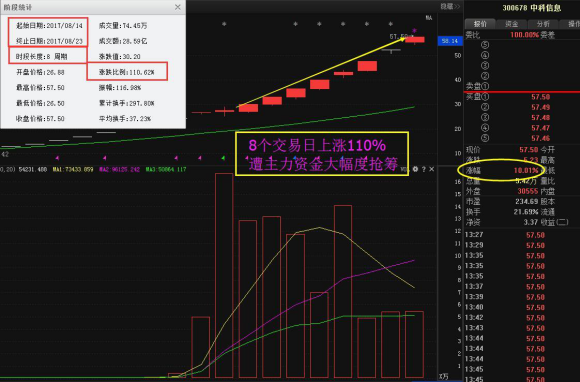Click the blue 58.14 price axis tag
The image size is (580, 382).
pos(450,41)
